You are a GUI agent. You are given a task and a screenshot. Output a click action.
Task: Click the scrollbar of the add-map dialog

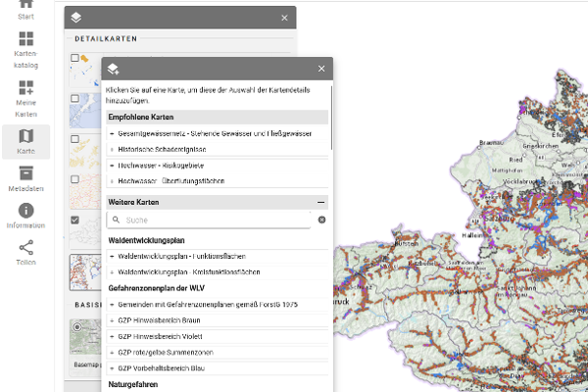[x=331, y=119]
